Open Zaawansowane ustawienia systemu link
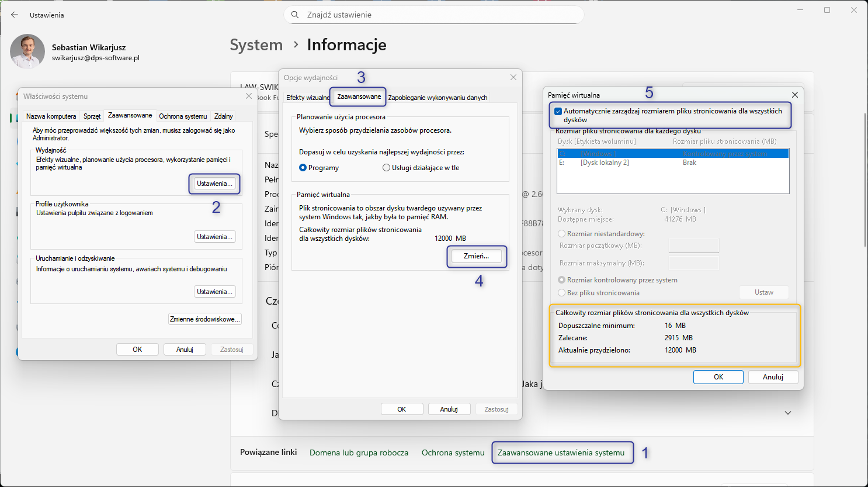The height and width of the screenshot is (487, 868). point(561,453)
